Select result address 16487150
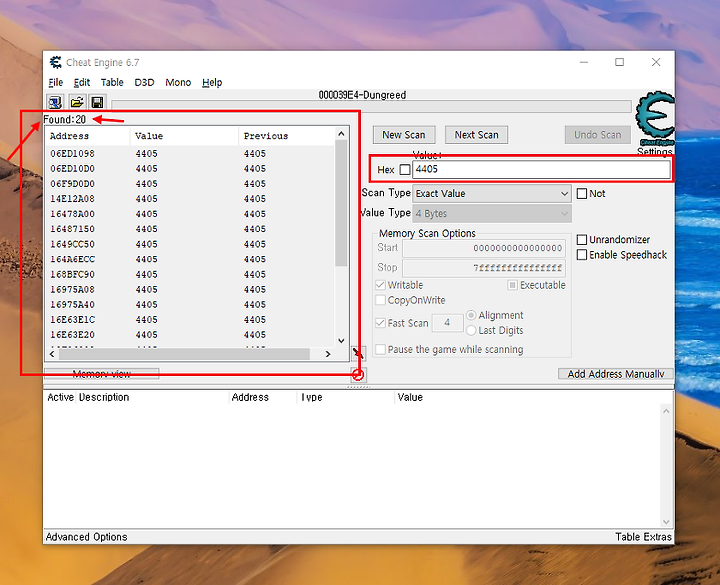Image resolution: width=720 pixels, height=585 pixels. (72, 229)
